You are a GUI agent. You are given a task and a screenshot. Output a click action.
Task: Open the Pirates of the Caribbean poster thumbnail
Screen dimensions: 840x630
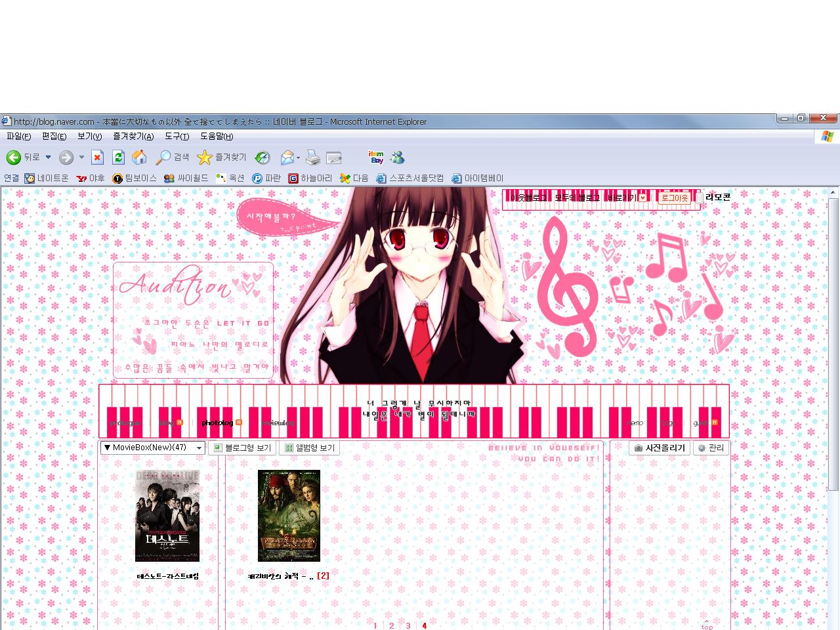click(x=289, y=516)
